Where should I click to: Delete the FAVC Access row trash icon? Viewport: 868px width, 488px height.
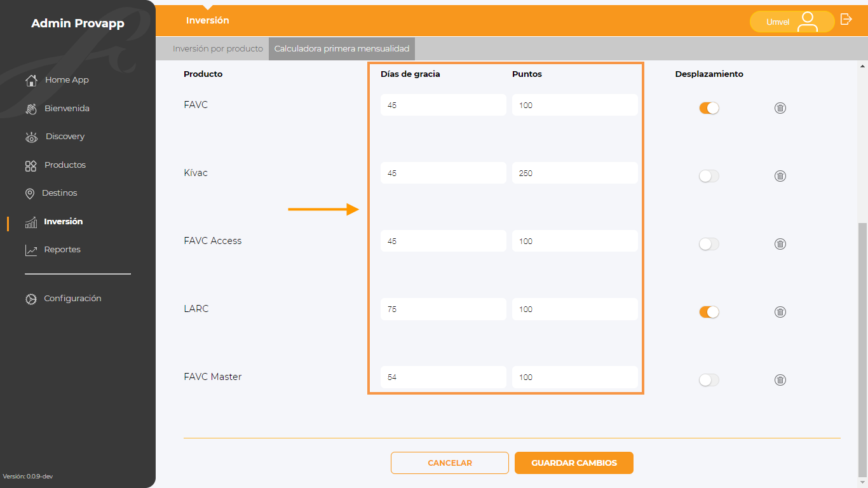[780, 244]
